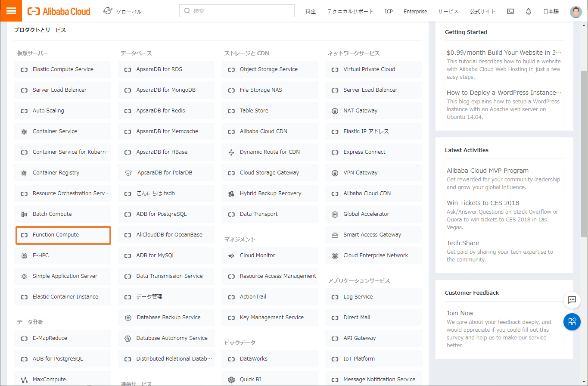The image size is (588, 386).
Task: Click the Dynamic Route for CDN icon
Action: point(231,152)
